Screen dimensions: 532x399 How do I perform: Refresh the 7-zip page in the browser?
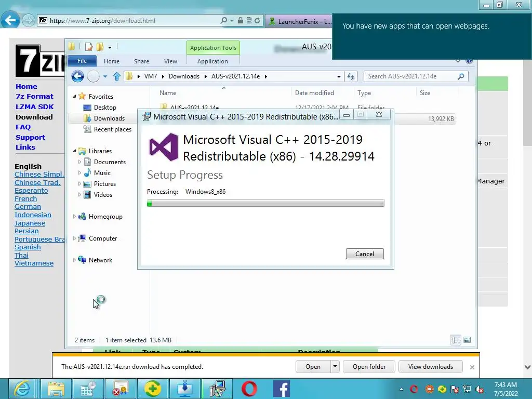258,21
